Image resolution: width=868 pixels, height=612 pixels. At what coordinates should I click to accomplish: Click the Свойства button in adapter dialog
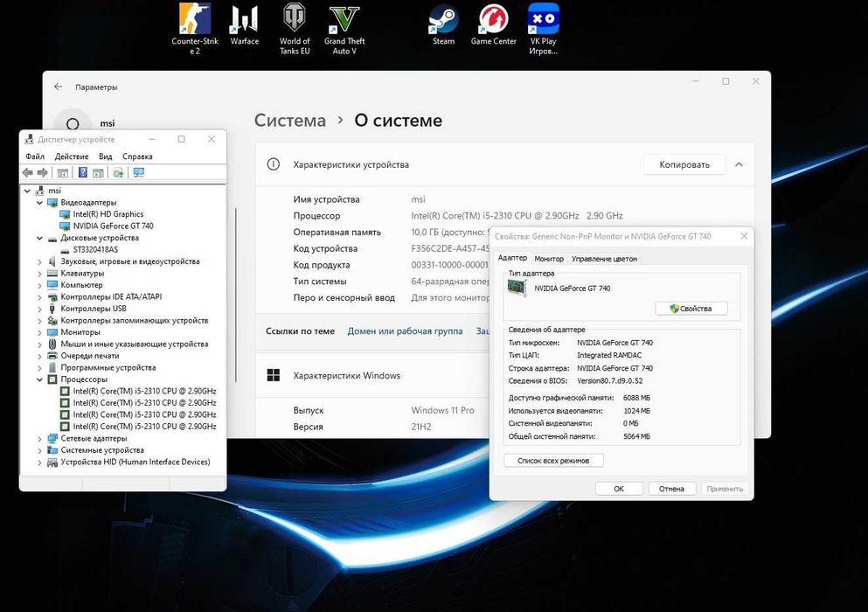[x=691, y=309]
